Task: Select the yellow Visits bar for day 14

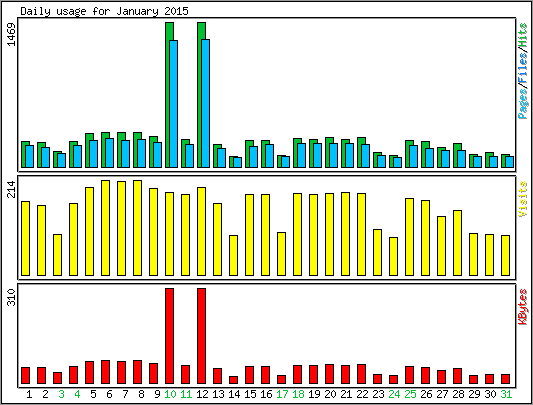Action: (x=233, y=255)
